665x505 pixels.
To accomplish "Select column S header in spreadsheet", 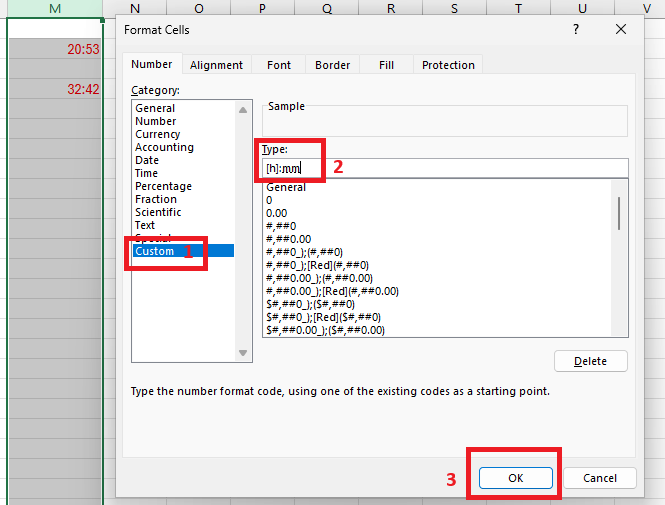I will [x=454, y=8].
